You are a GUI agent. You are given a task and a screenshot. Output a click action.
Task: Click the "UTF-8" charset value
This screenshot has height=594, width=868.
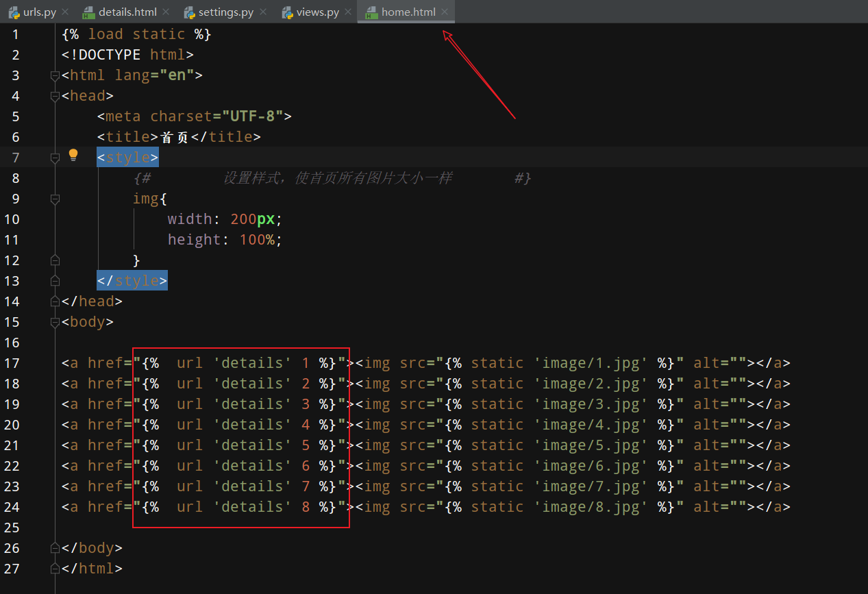coord(252,116)
